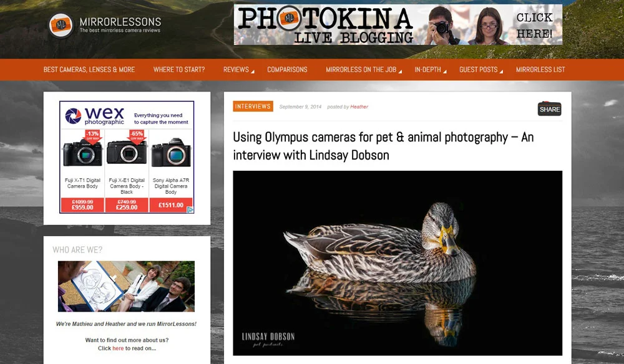Click "CLICK HERE!" on the Photokina banner
Image resolution: width=624 pixels, height=364 pixels.
(x=535, y=26)
